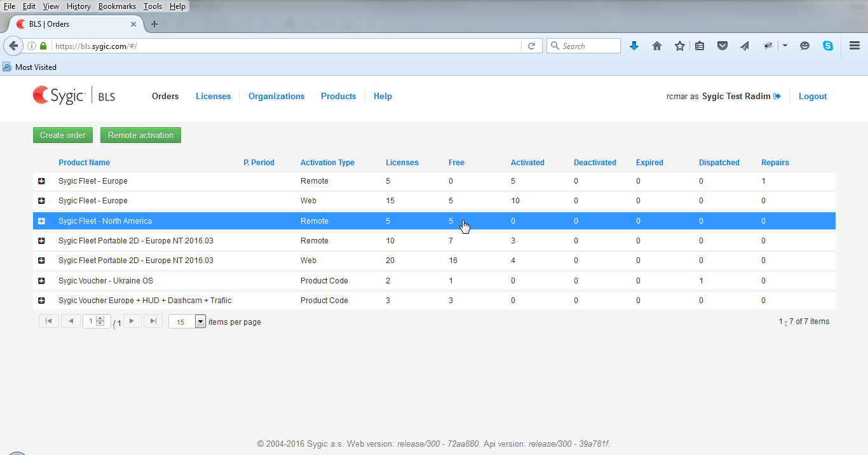Viewport: 868px width, 455px height.
Task: Expand Sygic Fleet Portable 2D Remote row
Action: 41,241
